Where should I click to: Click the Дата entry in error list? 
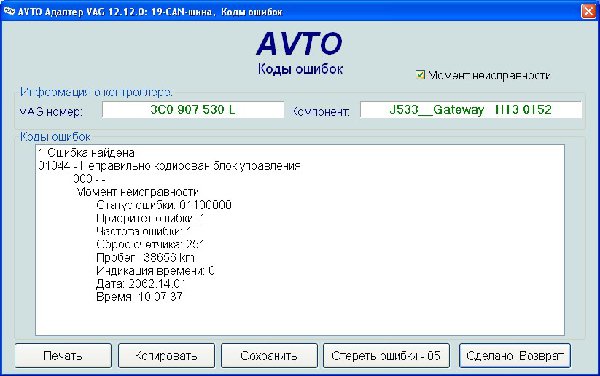coord(140,284)
